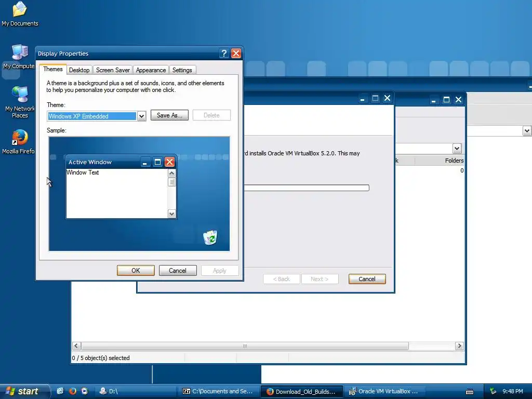Click the Recycle Bin in theme sample
The image size is (532, 399).
[210, 237]
